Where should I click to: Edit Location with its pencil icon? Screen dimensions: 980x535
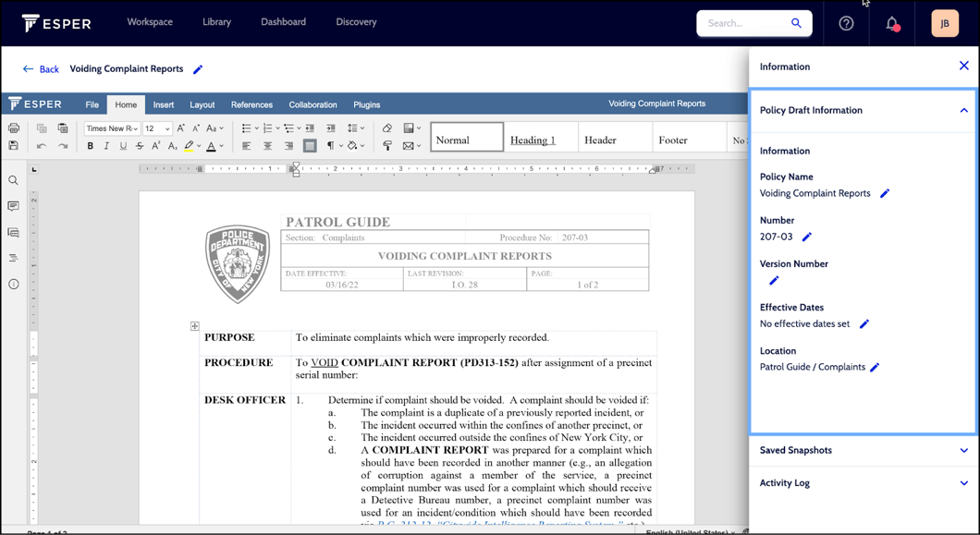pos(875,368)
